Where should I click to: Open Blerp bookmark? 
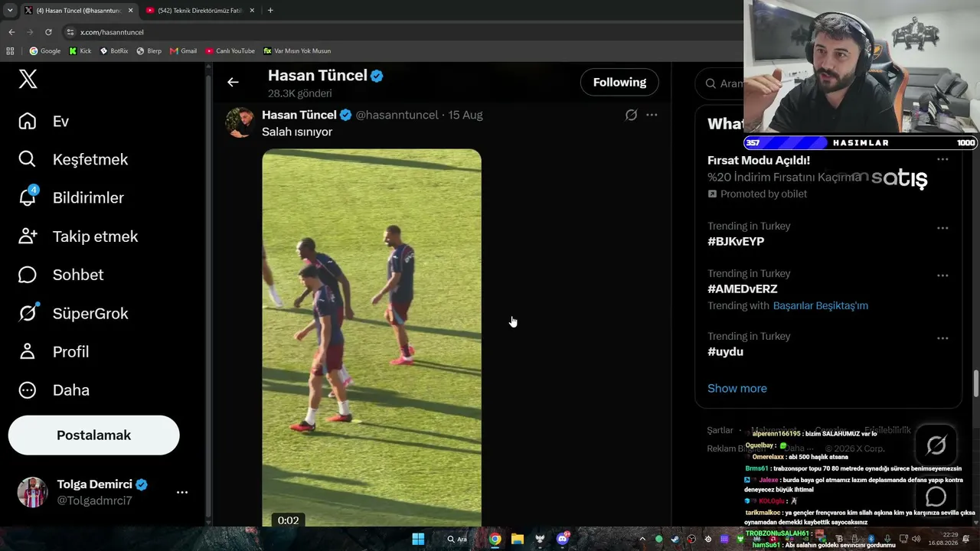149,51
